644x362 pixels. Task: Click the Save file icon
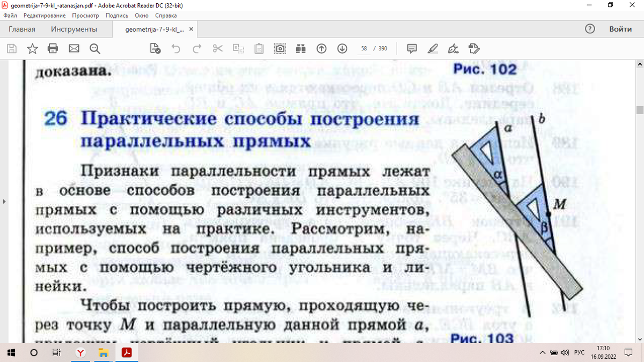point(11,49)
